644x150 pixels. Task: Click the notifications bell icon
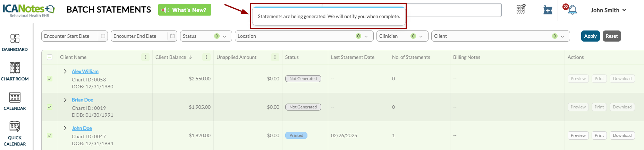[573, 10]
